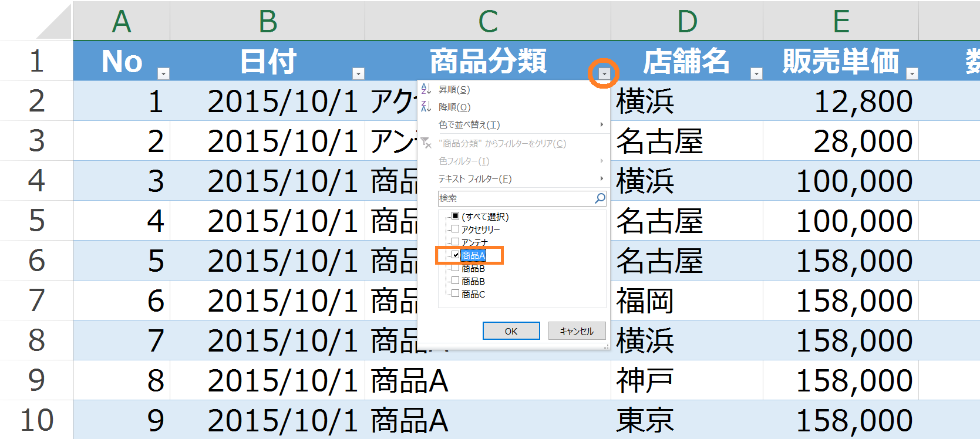980x439 pixels.
Task: Confirm the filter with OK button
Action: pos(511,331)
